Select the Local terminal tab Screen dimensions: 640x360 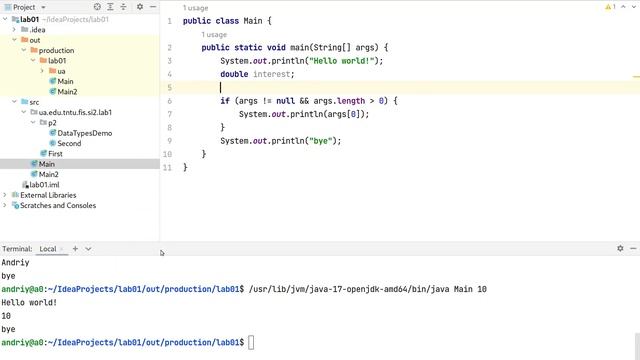click(x=47, y=249)
